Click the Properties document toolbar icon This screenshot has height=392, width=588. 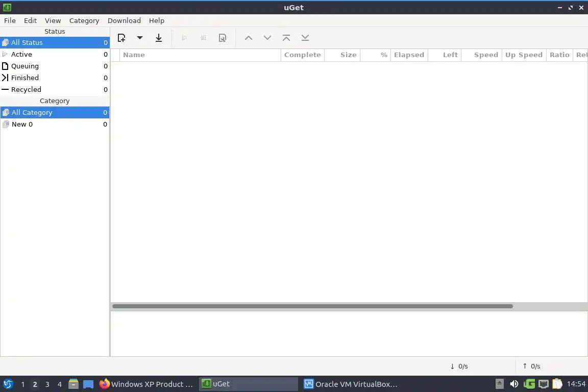223,38
